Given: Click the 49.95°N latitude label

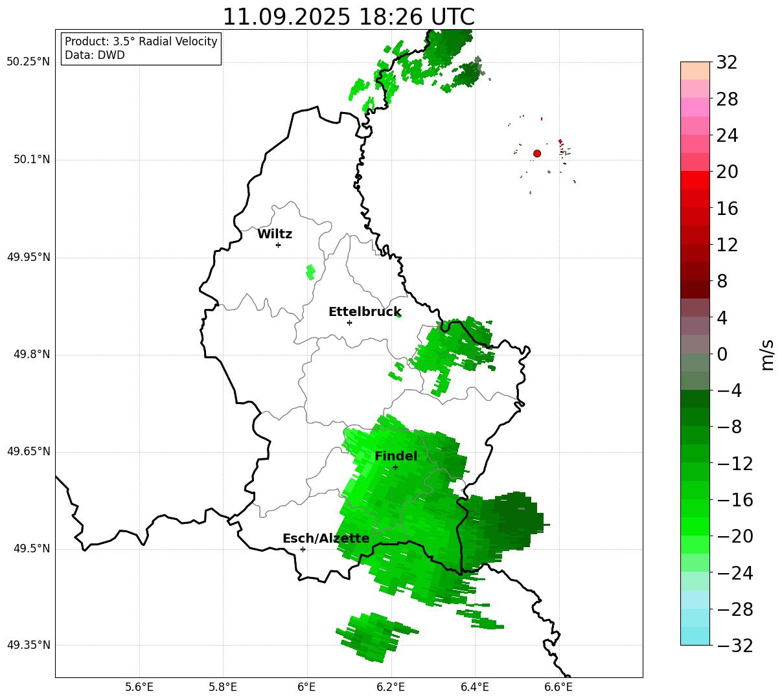Looking at the screenshot, I should [x=29, y=258].
